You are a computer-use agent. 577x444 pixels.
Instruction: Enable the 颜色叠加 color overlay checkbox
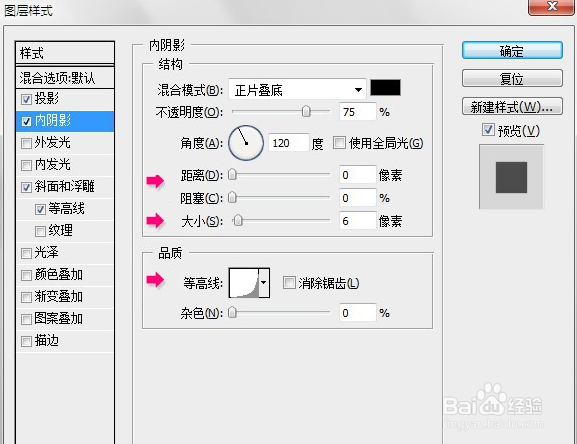tap(26, 276)
